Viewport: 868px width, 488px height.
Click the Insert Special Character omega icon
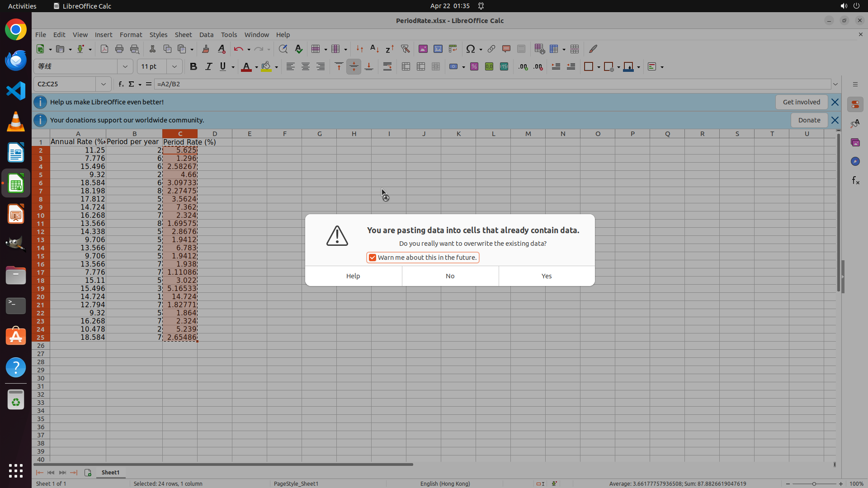coord(470,49)
